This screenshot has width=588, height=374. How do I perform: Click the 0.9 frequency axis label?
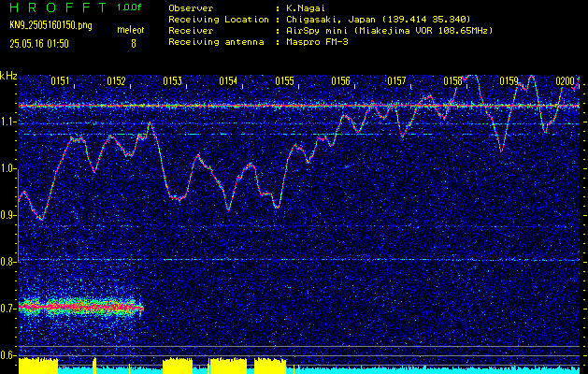point(8,215)
